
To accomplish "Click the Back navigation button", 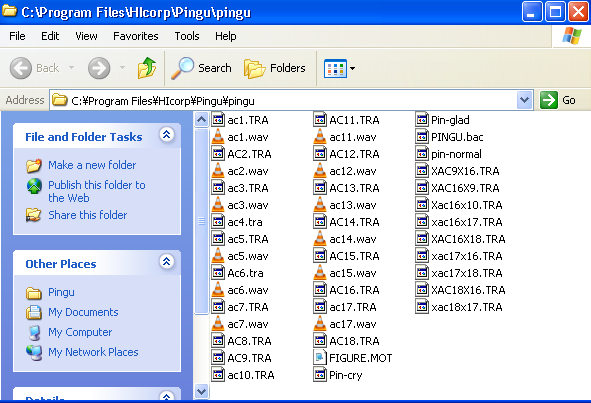I will pos(35,68).
